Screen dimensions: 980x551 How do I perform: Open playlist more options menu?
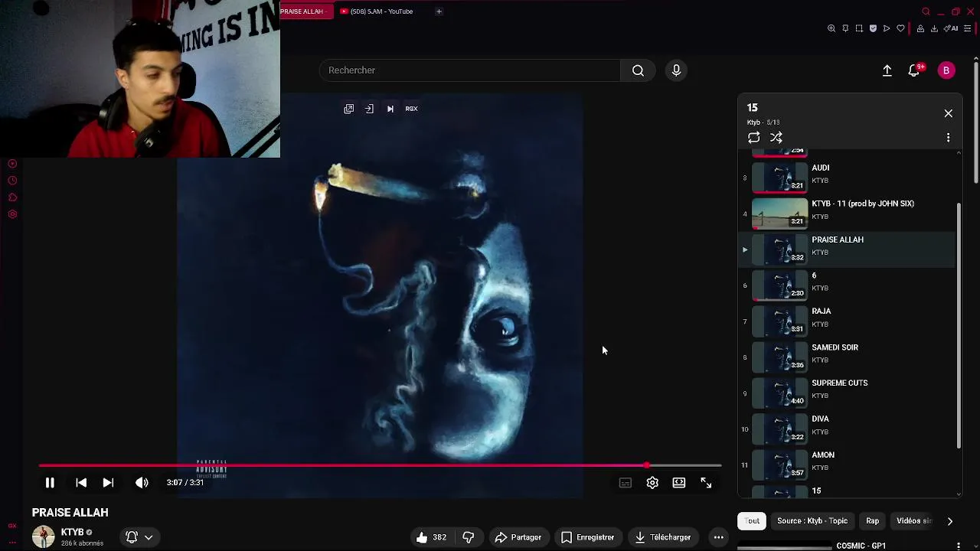pos(948,138)
